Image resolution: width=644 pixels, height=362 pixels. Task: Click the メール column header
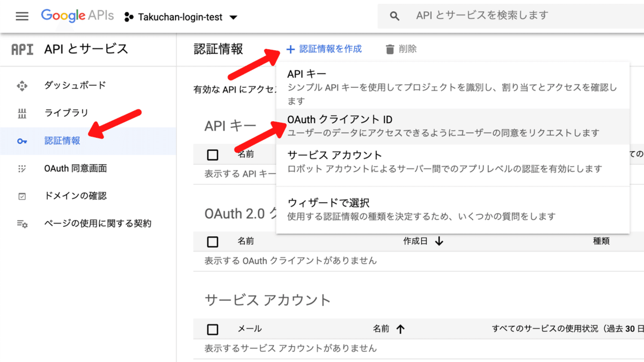coord(250,329)
